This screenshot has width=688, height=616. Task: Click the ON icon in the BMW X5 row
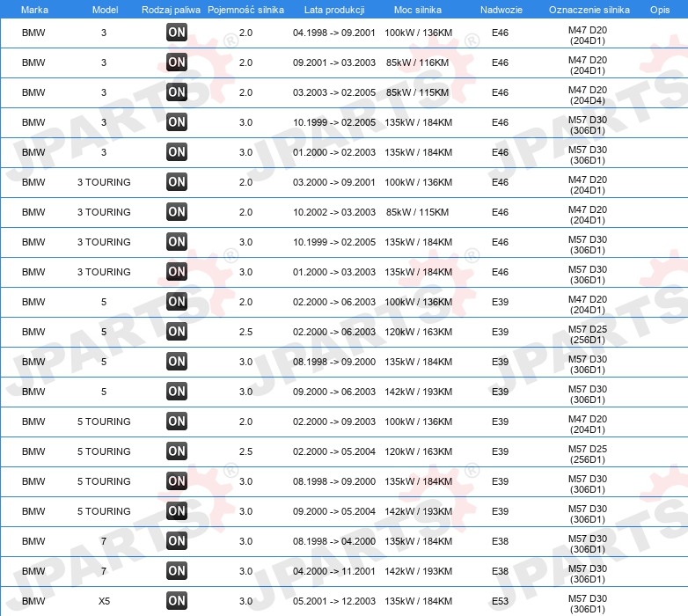(x=177, y=601)
